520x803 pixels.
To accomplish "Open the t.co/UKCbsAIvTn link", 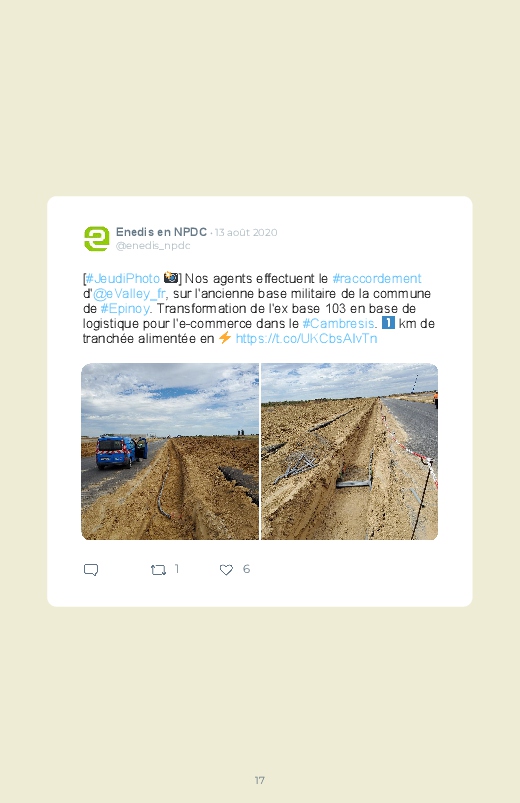I will [306, 339].
